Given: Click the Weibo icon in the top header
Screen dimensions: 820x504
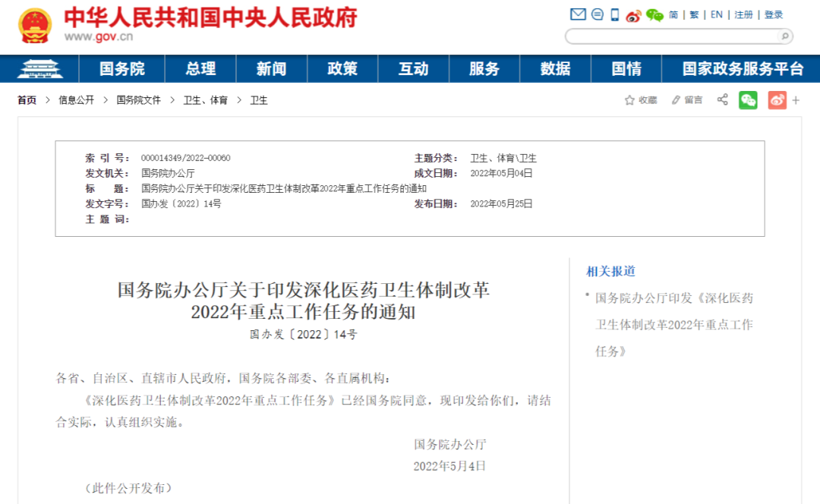Looking at the screenshot, I should click(x=634, y=14).
